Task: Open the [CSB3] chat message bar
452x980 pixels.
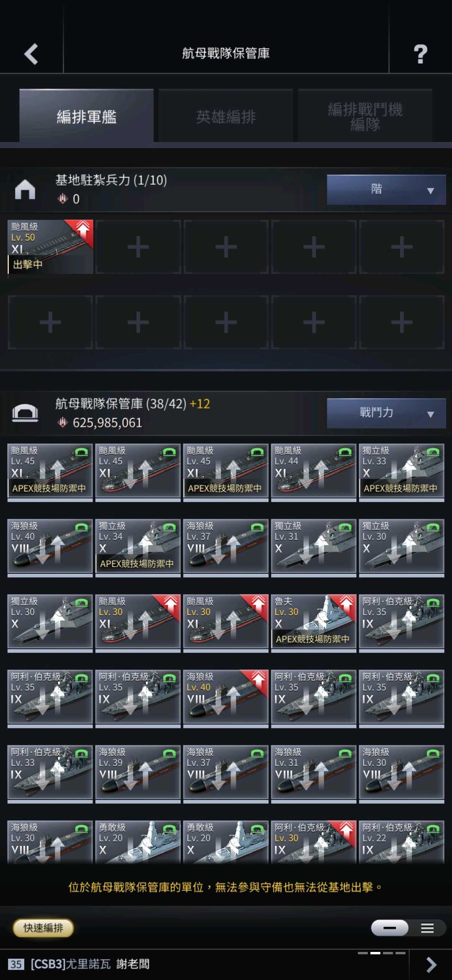Action: (205, 965)
